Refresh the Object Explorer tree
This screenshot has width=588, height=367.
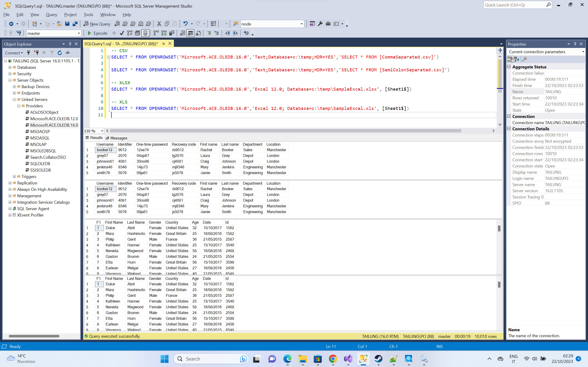pyautogui.click(x=59, y=53)
